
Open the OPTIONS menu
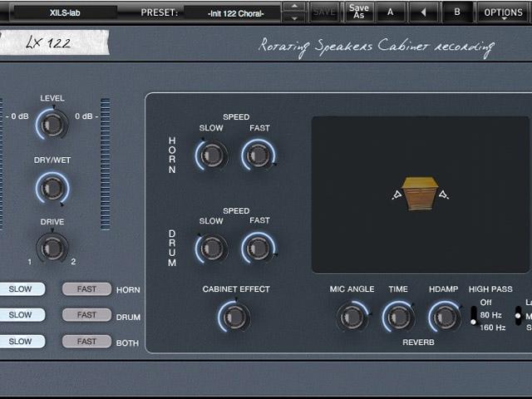(x=503, y=12)
